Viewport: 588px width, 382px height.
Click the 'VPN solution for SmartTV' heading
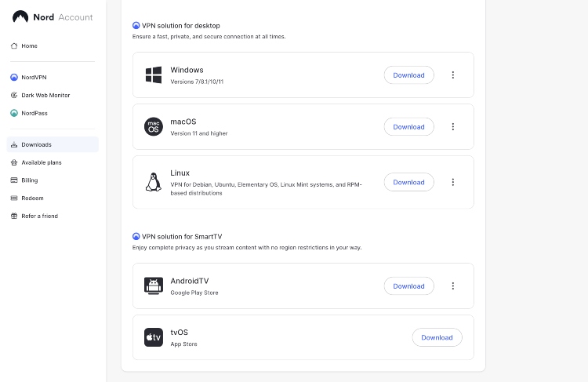182,236
